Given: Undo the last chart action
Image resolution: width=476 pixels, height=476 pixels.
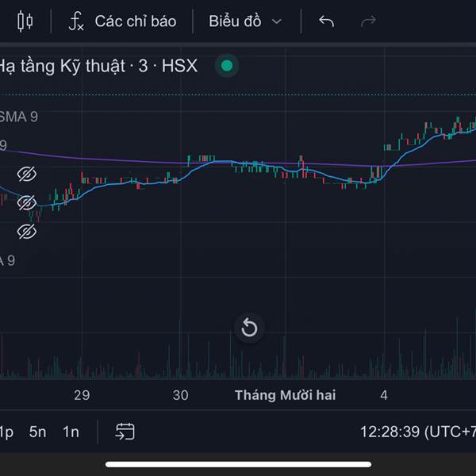Looking at the screenshot, I should (326, 21).
